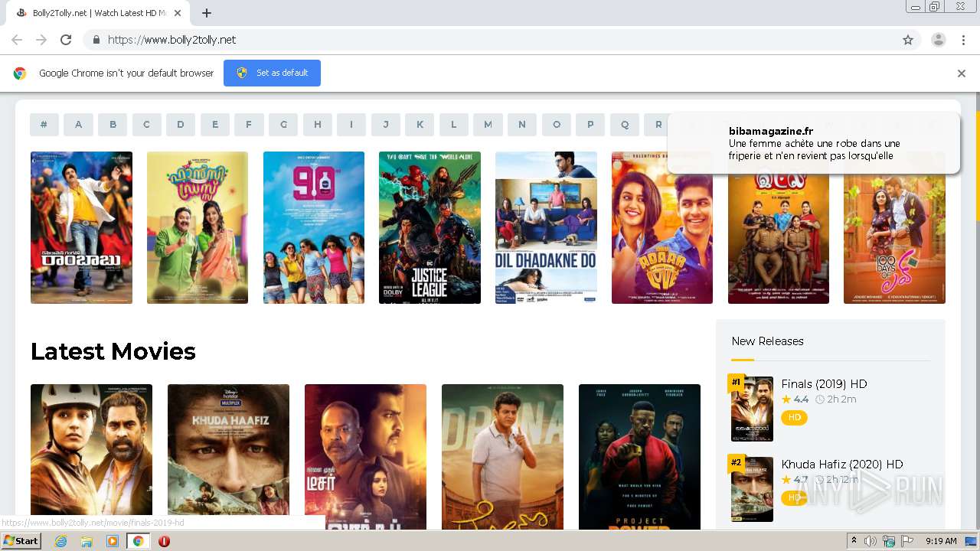Viewport: 980px width, 551px height.
Task: Click HD badge under Finals (2019)
Action: [x=794, y=418]
